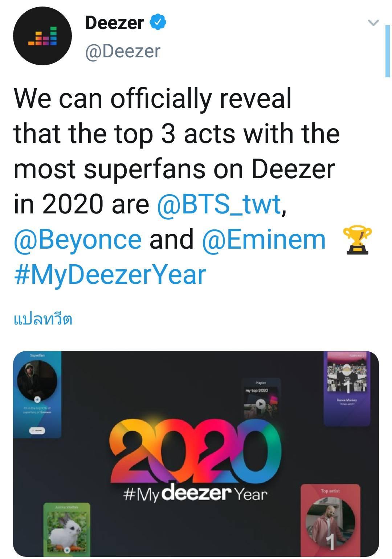Click the @Deezer handle text
This screenshot has height=559, width=392.
(x=122, y=51)
